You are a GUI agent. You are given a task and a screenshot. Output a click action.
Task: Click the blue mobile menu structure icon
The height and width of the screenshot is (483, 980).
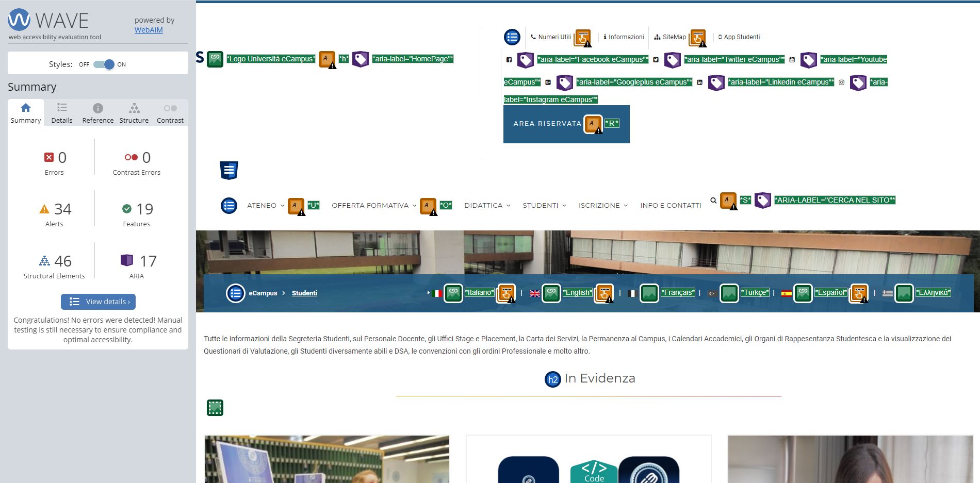pos(229,170)
